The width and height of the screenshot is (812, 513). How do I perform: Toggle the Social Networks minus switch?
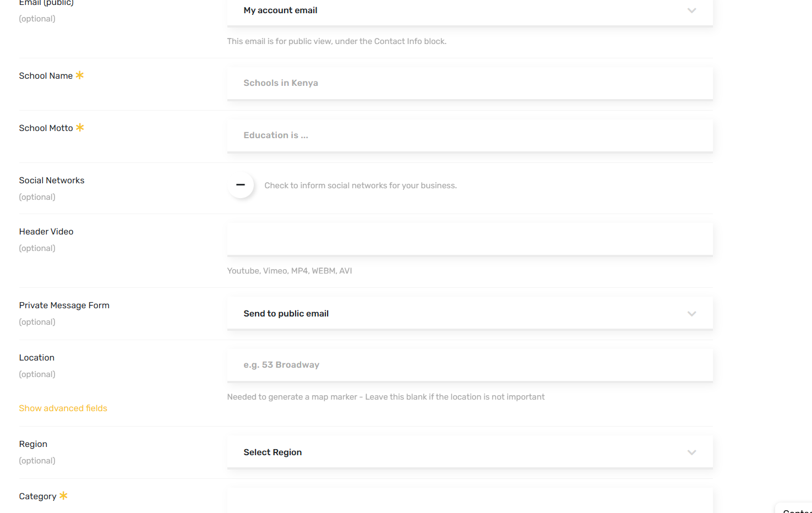(x=241, y=185)
